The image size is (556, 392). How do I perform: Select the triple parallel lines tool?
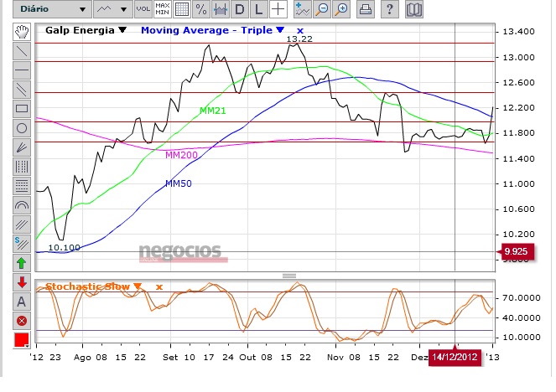pyautogui.click(x=22, y=224)
